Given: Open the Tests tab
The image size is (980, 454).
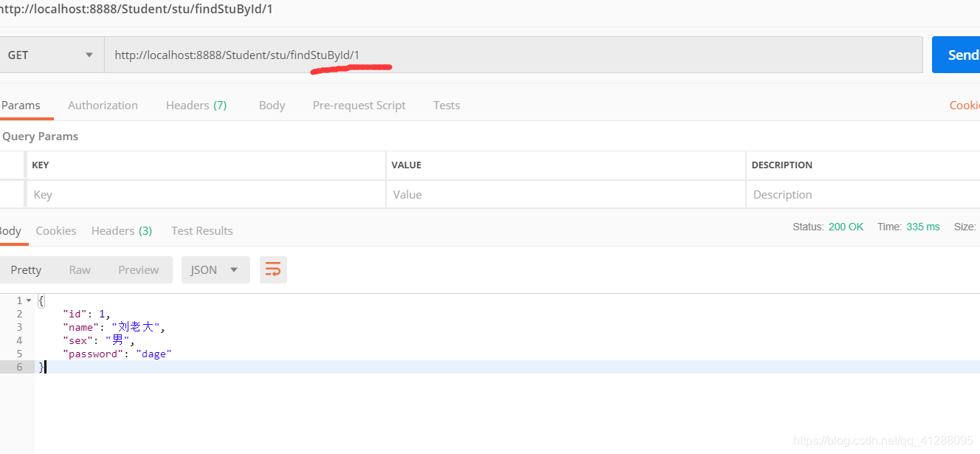Looking at the screenshot, I should coord(446,105).
